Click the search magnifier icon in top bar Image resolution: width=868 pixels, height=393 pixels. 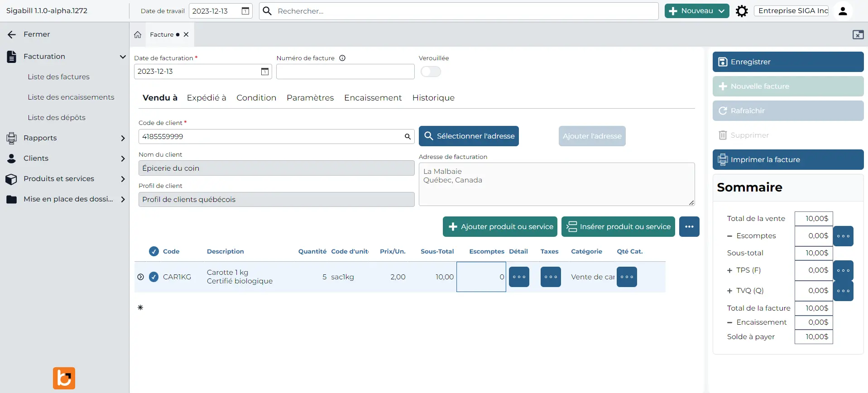[x=267, y=11]
